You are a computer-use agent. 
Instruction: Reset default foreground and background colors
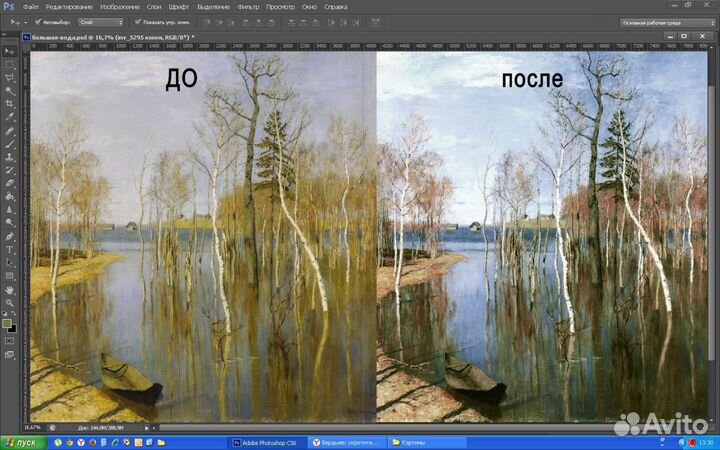(x=5, y=314)
